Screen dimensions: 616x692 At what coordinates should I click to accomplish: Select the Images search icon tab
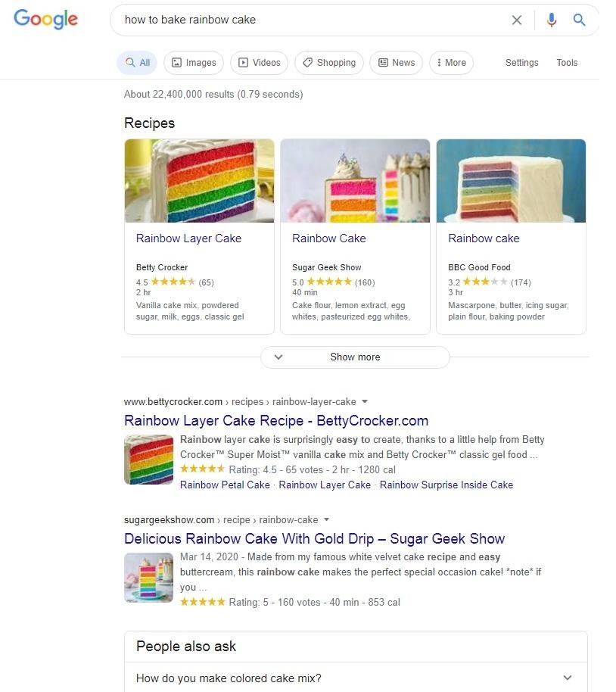coord(179,63)
